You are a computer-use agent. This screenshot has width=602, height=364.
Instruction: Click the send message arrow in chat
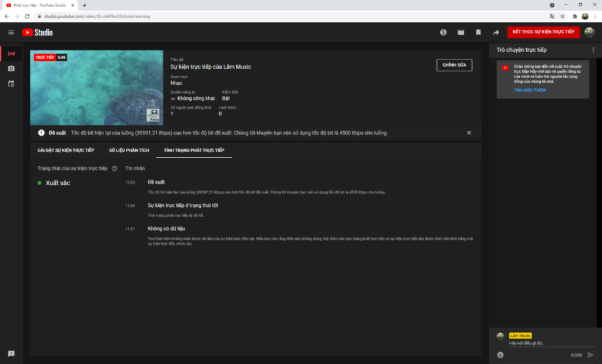590,355
